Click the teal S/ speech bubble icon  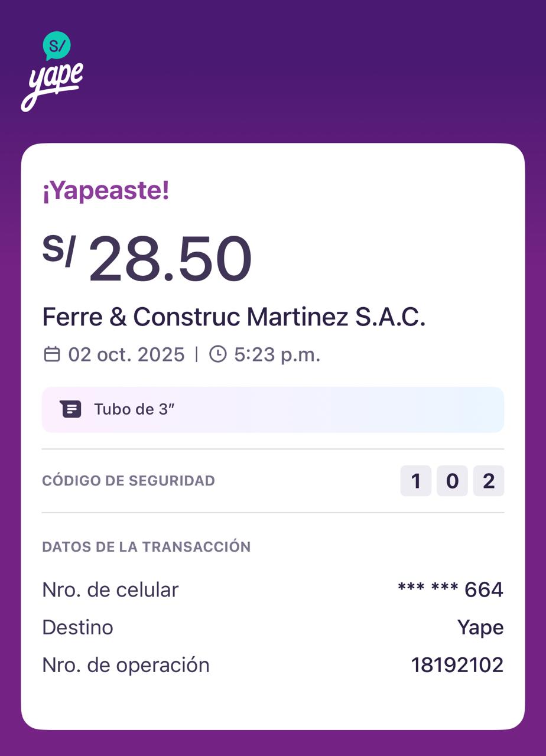point(57,45)
